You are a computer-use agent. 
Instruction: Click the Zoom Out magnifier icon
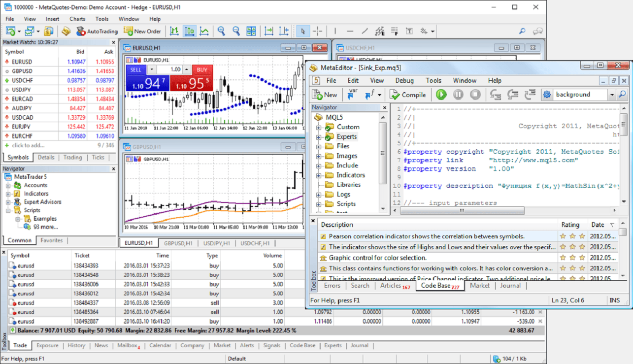[x=236, y=31]
